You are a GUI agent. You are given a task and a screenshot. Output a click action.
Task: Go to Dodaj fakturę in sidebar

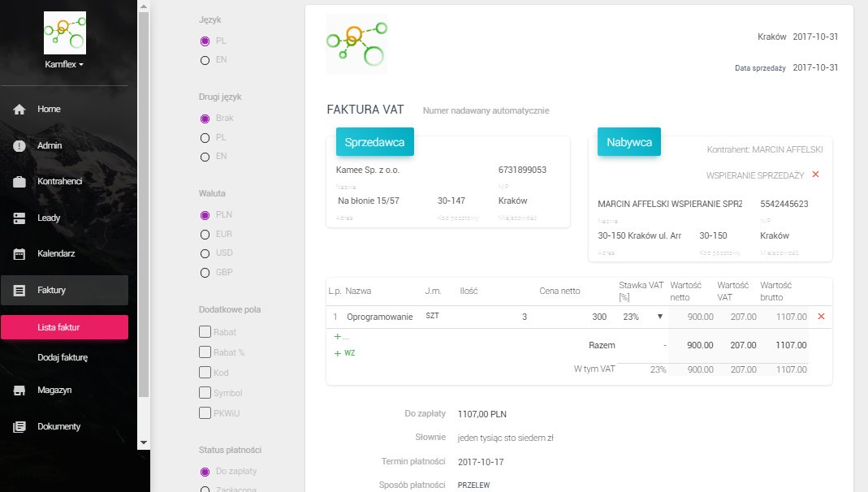(63, 357)
